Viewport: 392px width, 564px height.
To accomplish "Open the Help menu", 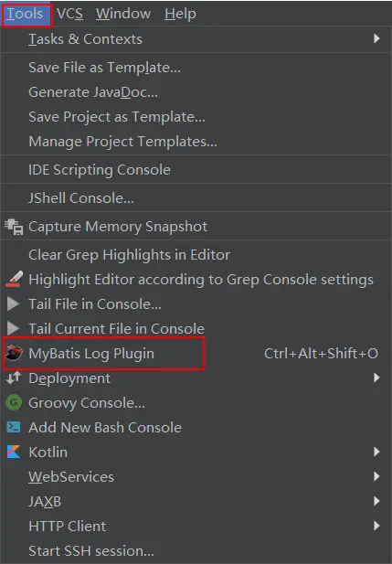I will (180, 14).
